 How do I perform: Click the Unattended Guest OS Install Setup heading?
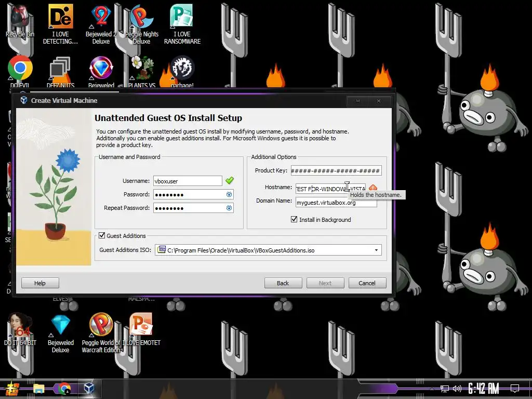click(168, 118)
